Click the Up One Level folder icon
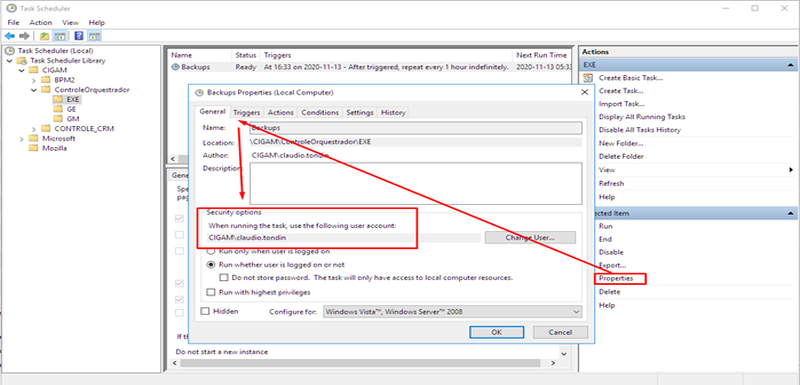 tap(45, 36)
